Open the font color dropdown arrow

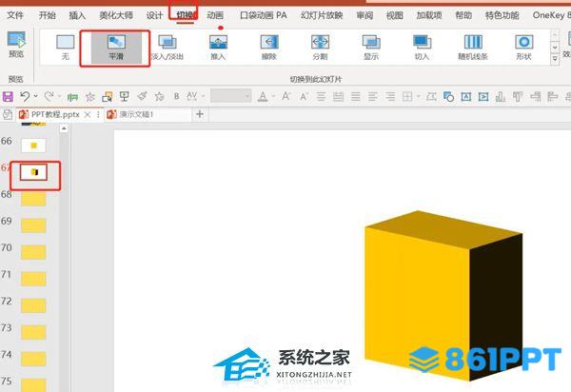coord(273,96)
